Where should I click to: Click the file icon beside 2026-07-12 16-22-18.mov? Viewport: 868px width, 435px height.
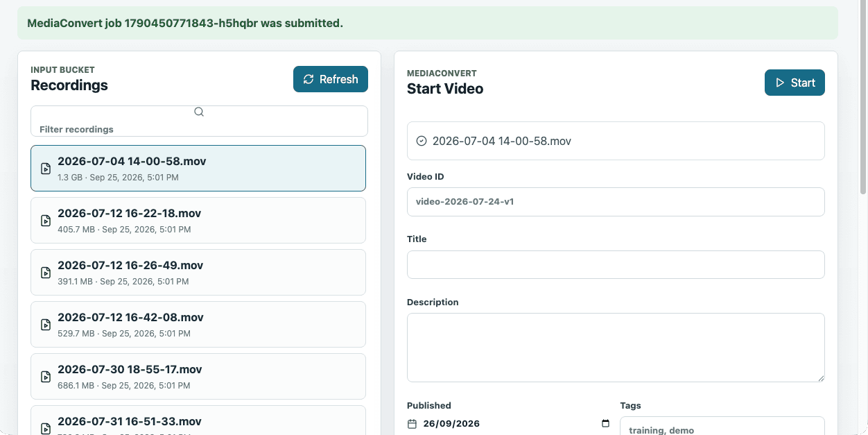[x=46, y=221]
